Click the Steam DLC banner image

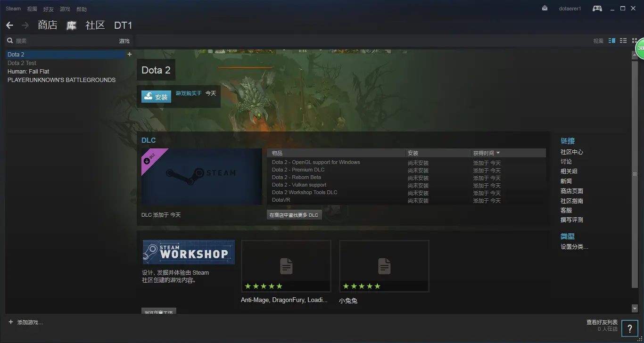pyautogui.click(x=202, y=177)
